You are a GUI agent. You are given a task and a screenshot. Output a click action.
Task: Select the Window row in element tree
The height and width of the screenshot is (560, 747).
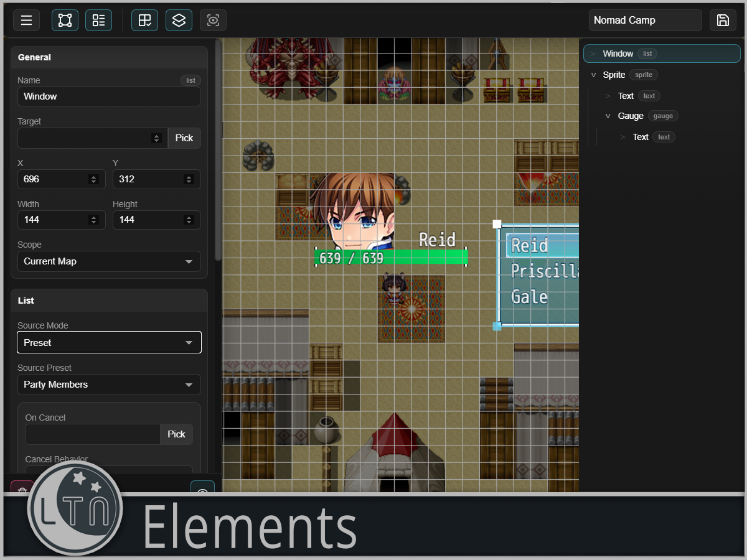[x=662, y=54]
